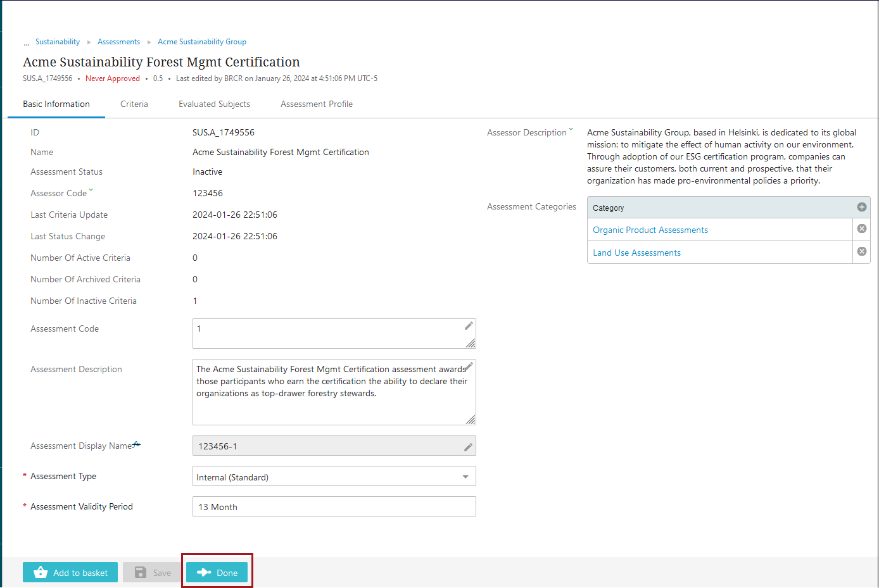Click the Add to basket button

(x=70, y=572)
